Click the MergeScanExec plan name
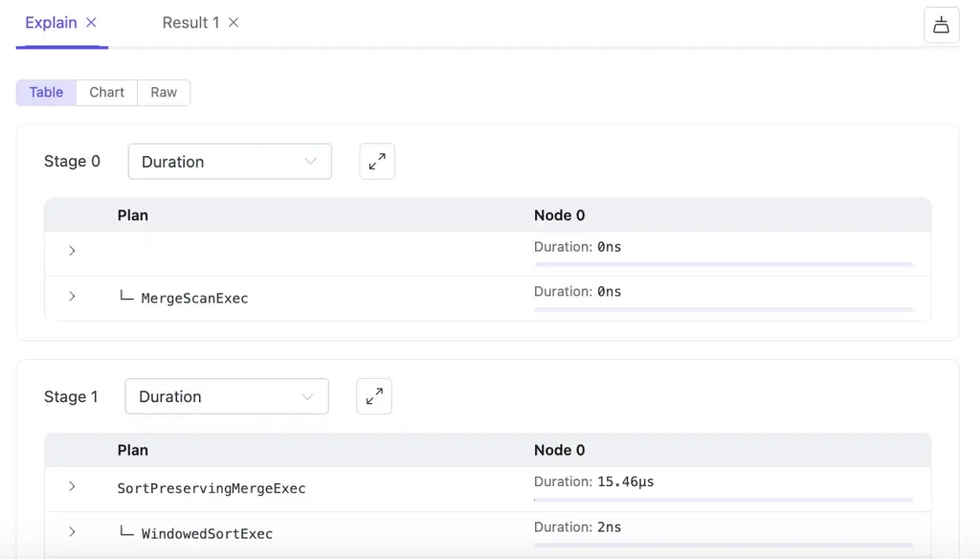Screen dimensions: 980x559 [194, 298]
